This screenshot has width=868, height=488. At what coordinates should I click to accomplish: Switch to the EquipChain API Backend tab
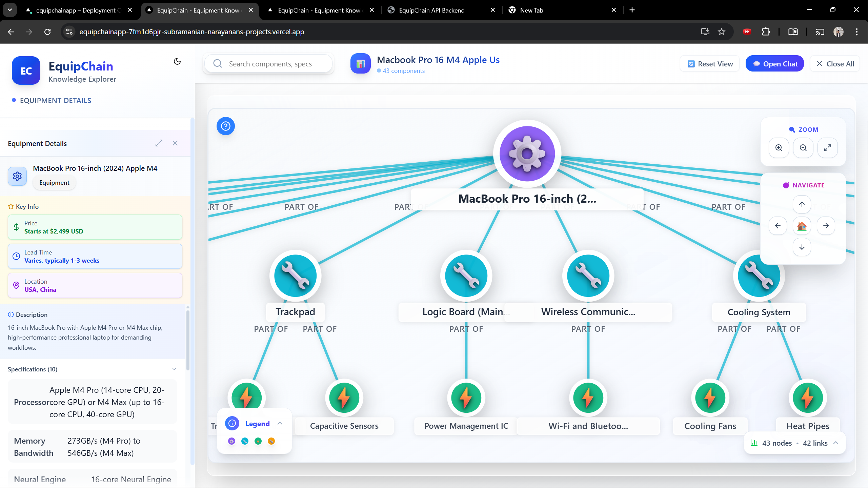[x=431, y=10]
